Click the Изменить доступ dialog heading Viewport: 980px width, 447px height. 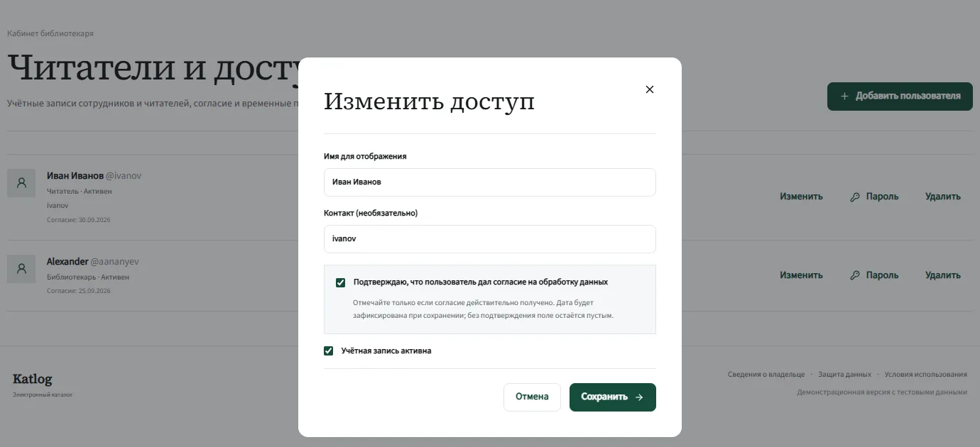pyautogui.click(x=430, y=101)
